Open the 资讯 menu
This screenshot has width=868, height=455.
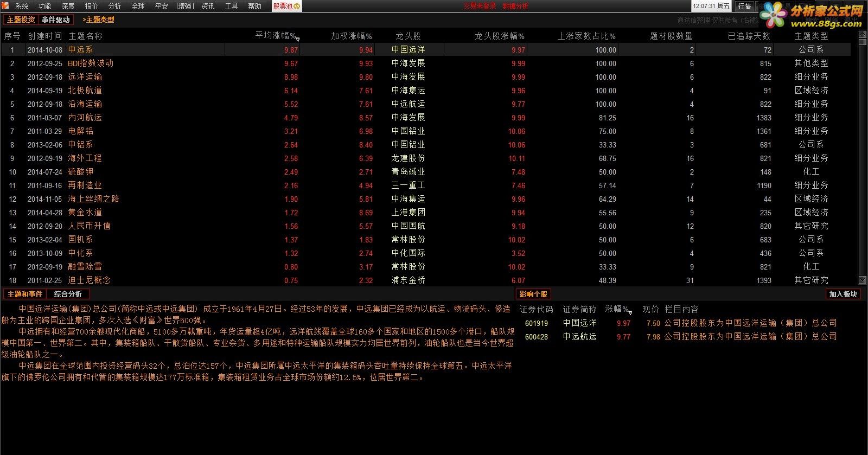[x=208, y=6]
